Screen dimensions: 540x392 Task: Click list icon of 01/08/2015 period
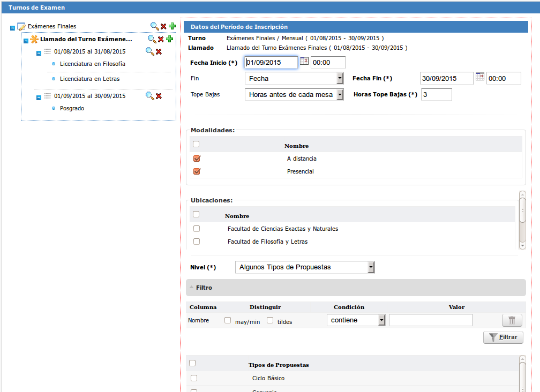(48, 51)
